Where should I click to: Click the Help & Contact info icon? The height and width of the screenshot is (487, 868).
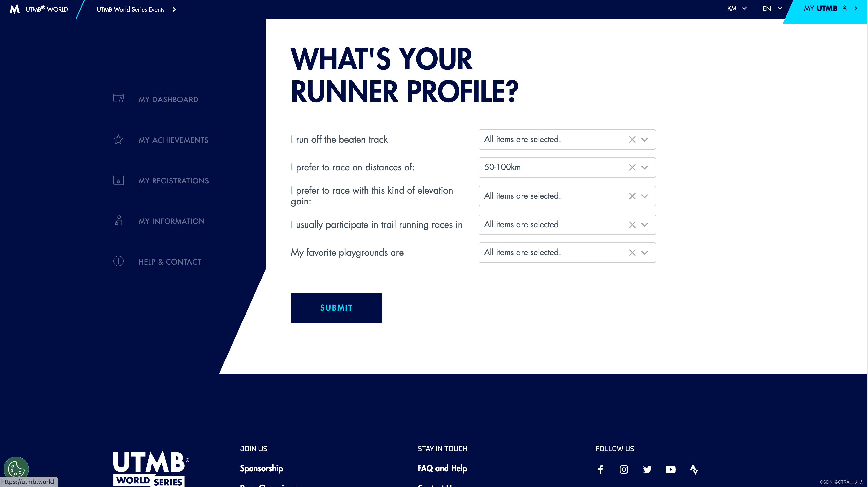tap(118, 261)
